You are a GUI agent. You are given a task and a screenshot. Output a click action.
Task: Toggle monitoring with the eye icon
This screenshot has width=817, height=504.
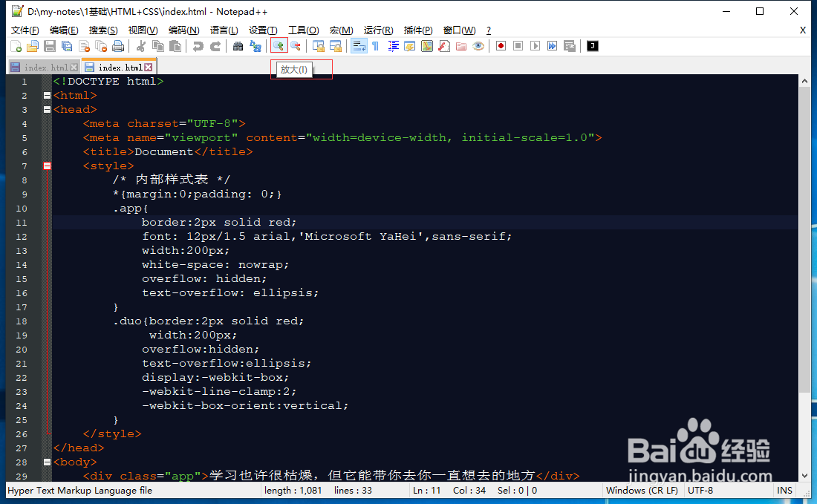(x=478, y=46)
